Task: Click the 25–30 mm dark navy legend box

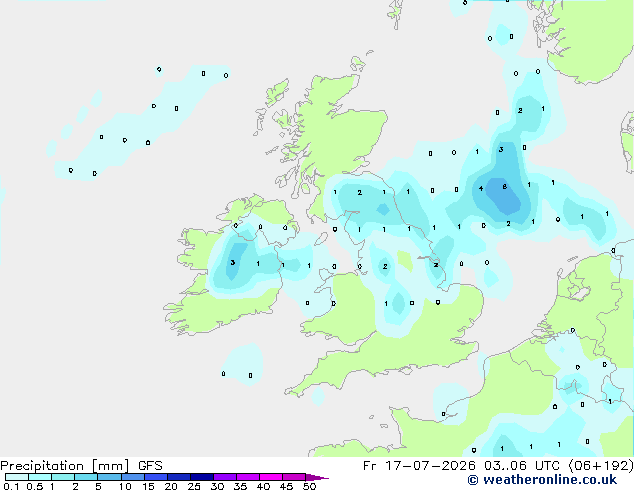Action: [202, 477]
